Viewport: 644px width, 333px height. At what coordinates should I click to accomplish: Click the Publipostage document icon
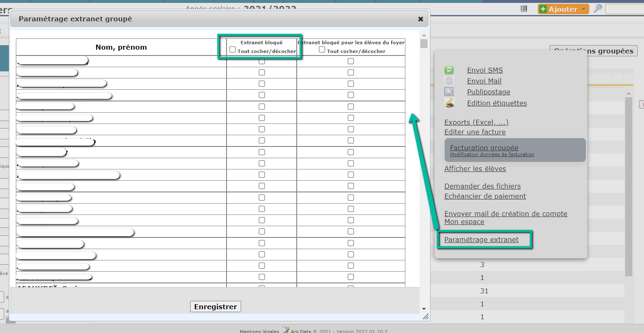click(449, 91)
